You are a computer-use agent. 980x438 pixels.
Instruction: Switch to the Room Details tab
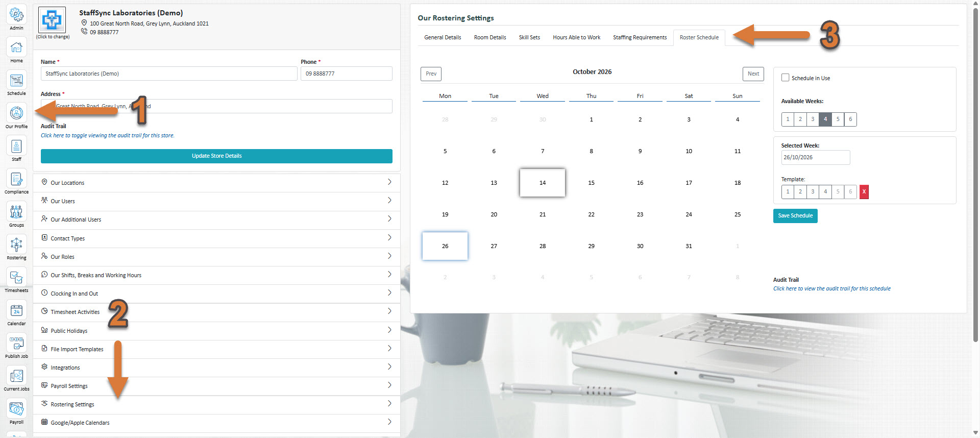(x=490, y=37)
